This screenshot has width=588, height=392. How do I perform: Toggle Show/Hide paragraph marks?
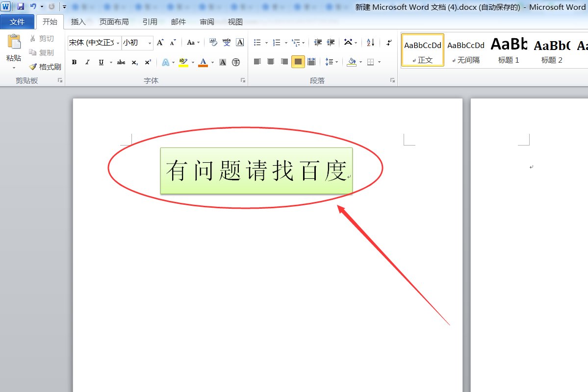(389, 42)
